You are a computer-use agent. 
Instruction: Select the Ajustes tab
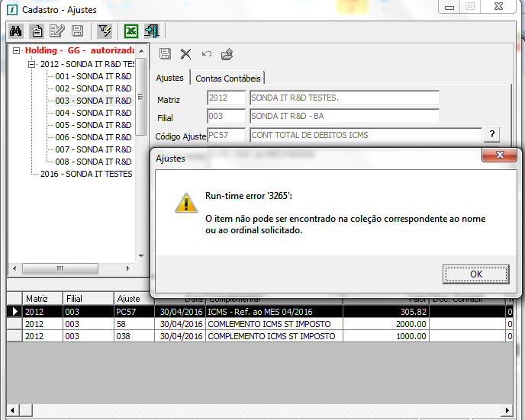[169, 78]
